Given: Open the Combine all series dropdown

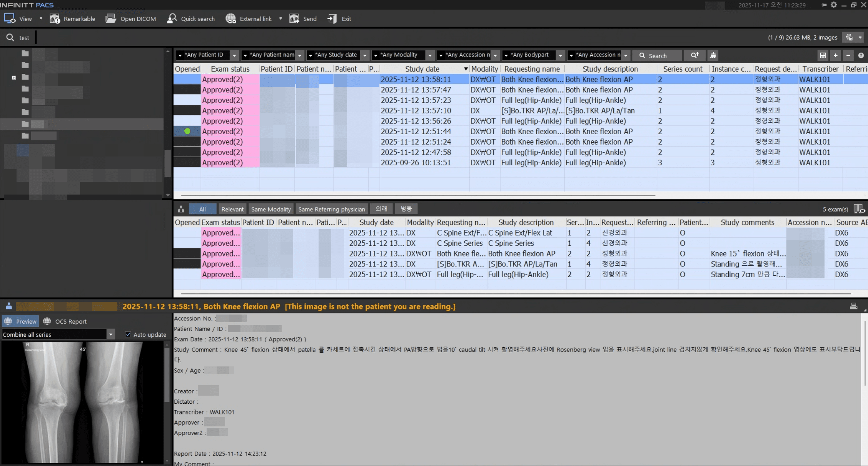Looking at the screenshot, I should [111, 334].
